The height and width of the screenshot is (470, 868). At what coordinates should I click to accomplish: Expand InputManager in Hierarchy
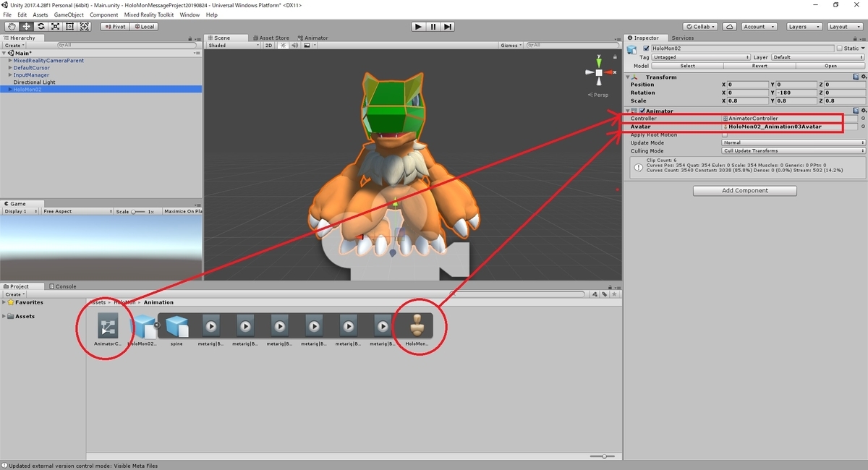[x=10, y=75]
